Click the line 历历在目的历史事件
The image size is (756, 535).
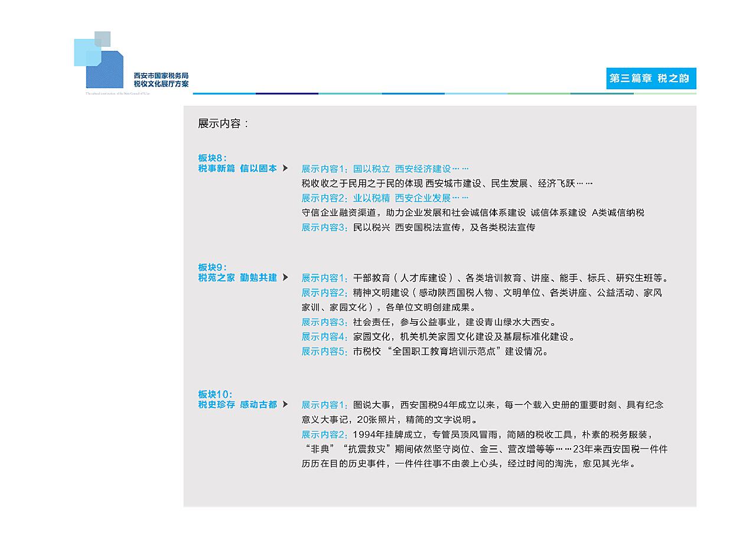(470, 463)
